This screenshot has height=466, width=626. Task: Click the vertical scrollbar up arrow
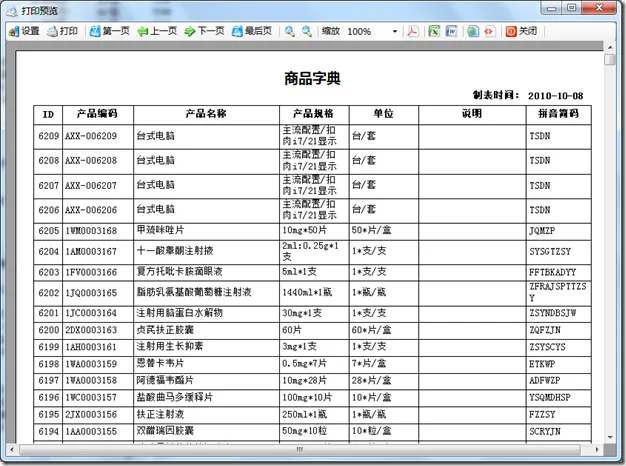coord(610,47)
